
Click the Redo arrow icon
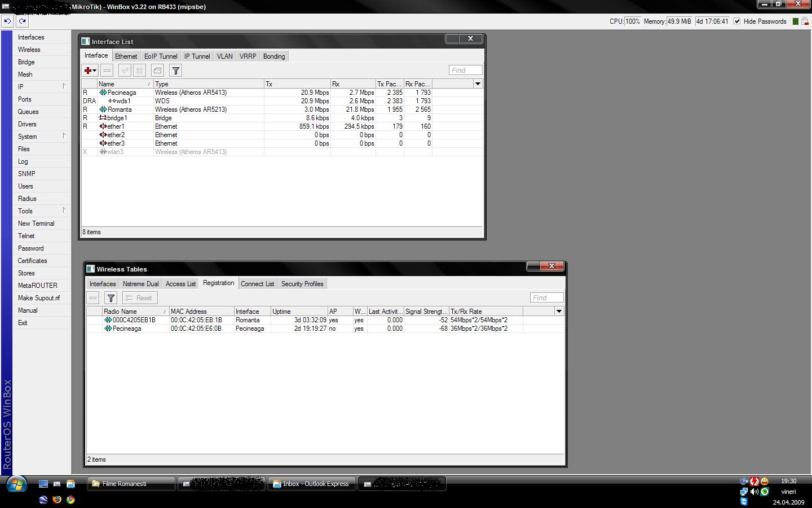(x=22, y=21)
